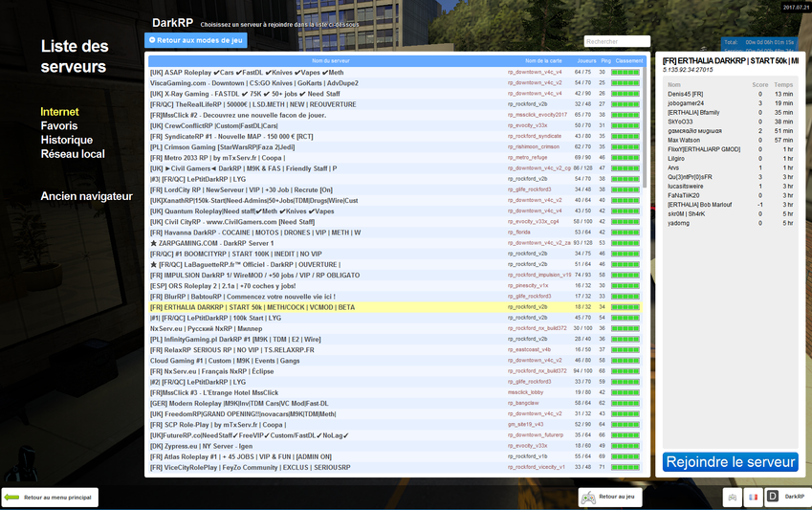
Task: Click the gamepad icon button at bottom right
Action: click(733, 497)
